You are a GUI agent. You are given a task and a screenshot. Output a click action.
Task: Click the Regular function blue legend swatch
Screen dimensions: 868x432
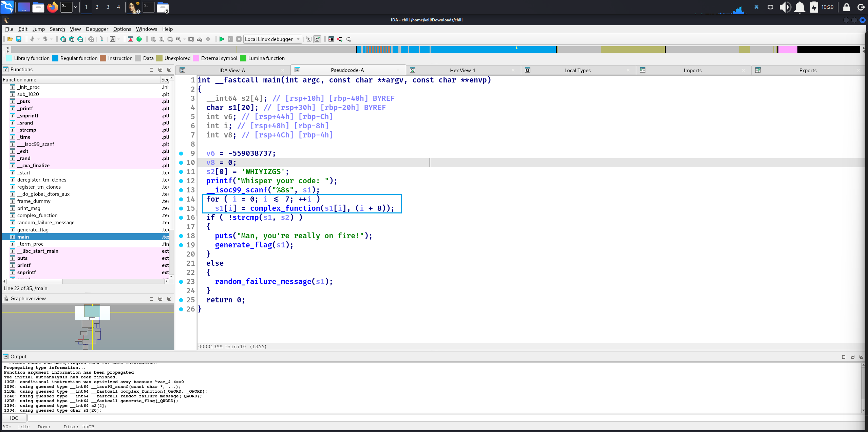pyautogui.click(x=55, y=58)
